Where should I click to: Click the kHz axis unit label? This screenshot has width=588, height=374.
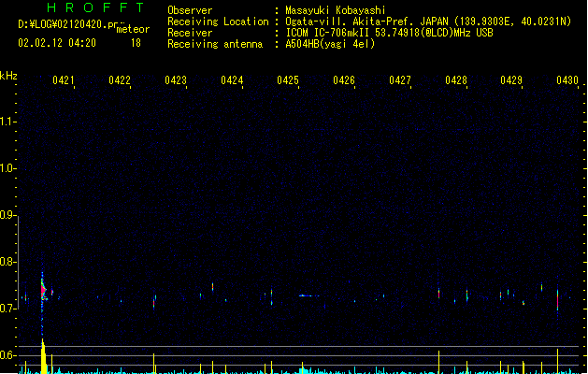click(x=8, y=76)
